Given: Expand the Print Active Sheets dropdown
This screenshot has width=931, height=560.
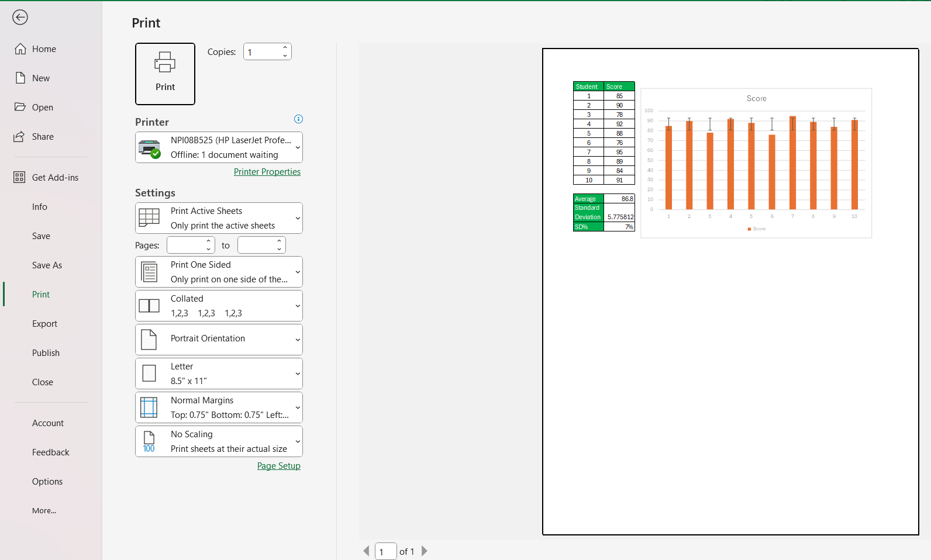Looking at the screenshot, I should click(298, 218).
